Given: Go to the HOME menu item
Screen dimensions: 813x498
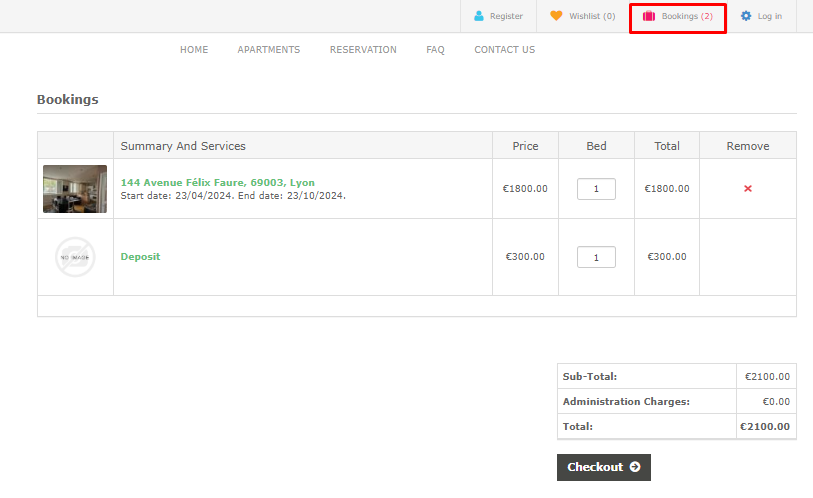Looking at the screenshot, I should [194, 50].
